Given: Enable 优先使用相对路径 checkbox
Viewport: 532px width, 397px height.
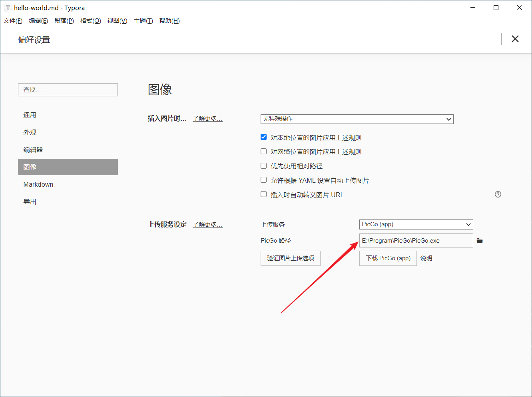Looking at the screenshot, I should pyautogui.click(x=264, y=166).
